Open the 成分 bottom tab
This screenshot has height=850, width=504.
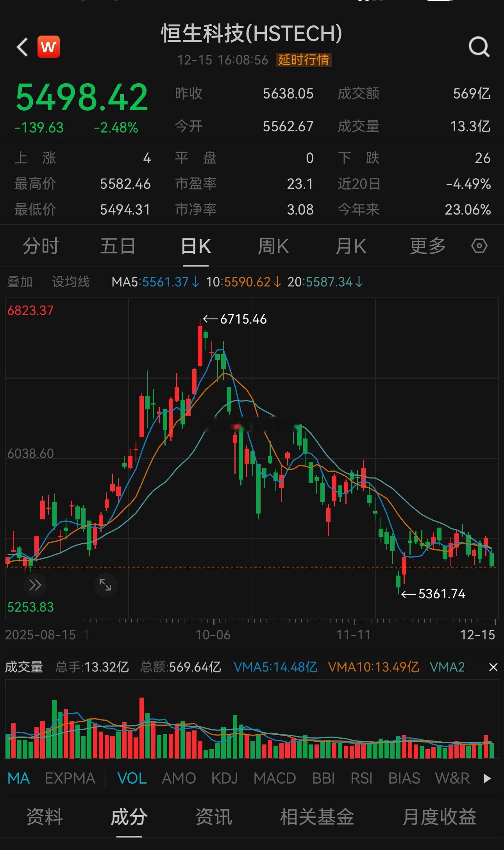click(129, 817)
